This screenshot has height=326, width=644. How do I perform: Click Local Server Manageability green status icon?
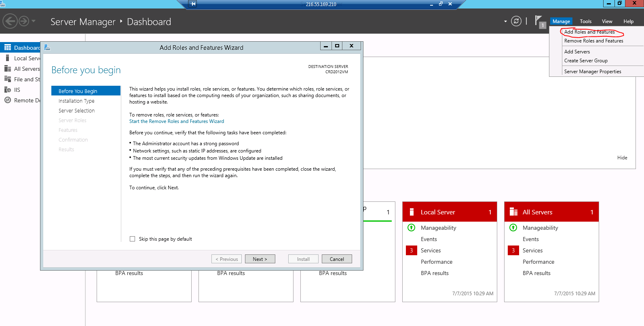pos(411,228)
